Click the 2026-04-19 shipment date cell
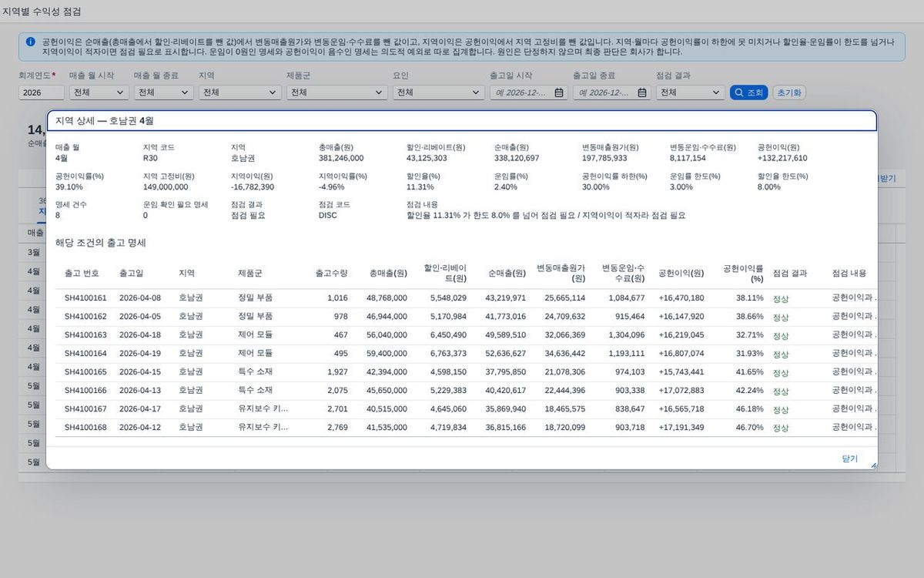The image size is (924, 578). (x=140, y=353)
